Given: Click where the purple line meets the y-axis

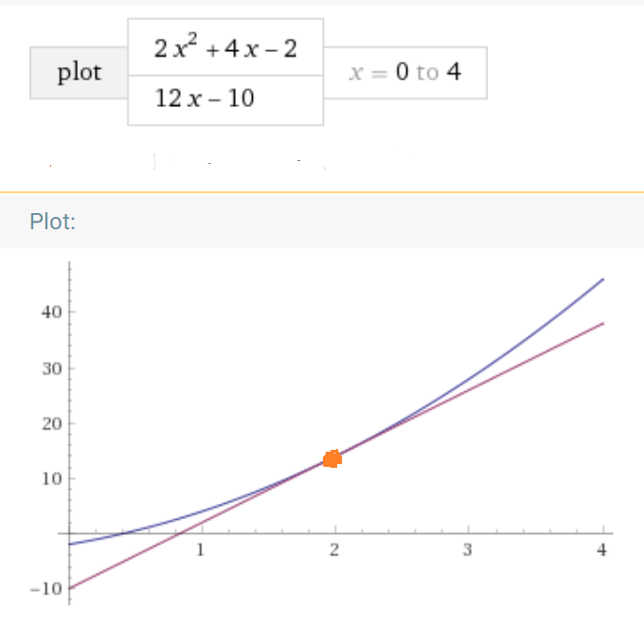Looking at the screenshot, I should tap(69, 588).
